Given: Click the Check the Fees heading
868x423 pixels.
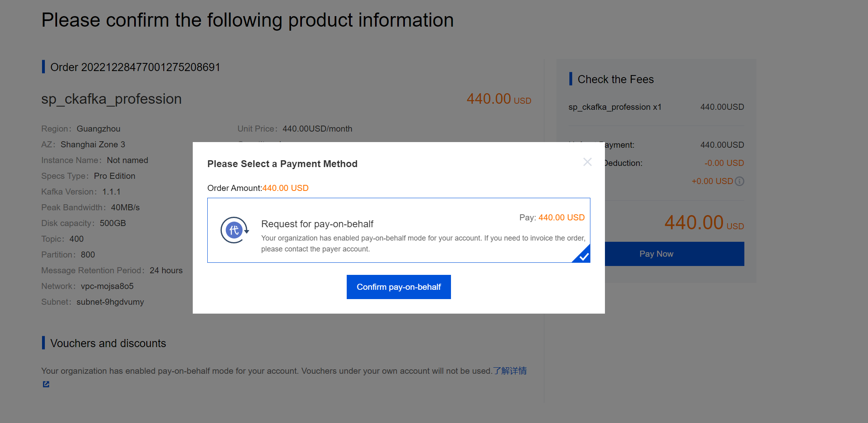Looking at the screenshot, I should (x=615, y=79).
